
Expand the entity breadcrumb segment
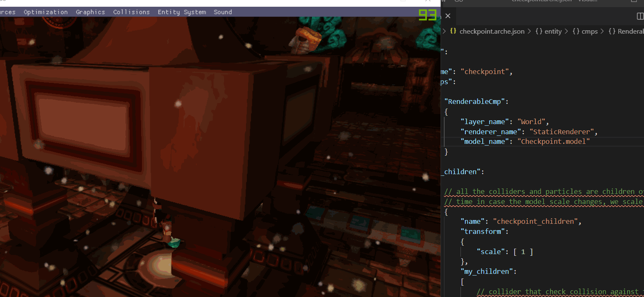click(x=553, y=31)
